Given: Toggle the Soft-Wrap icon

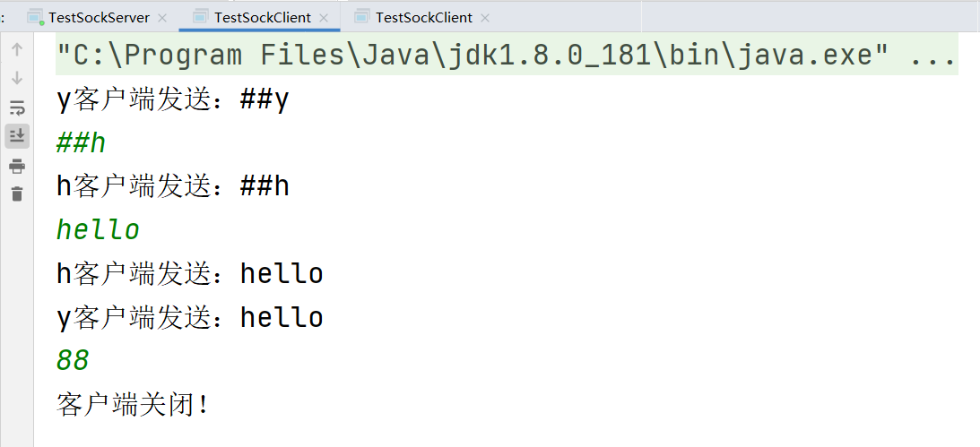Looking at the screenshot, I should pos(17,107).
